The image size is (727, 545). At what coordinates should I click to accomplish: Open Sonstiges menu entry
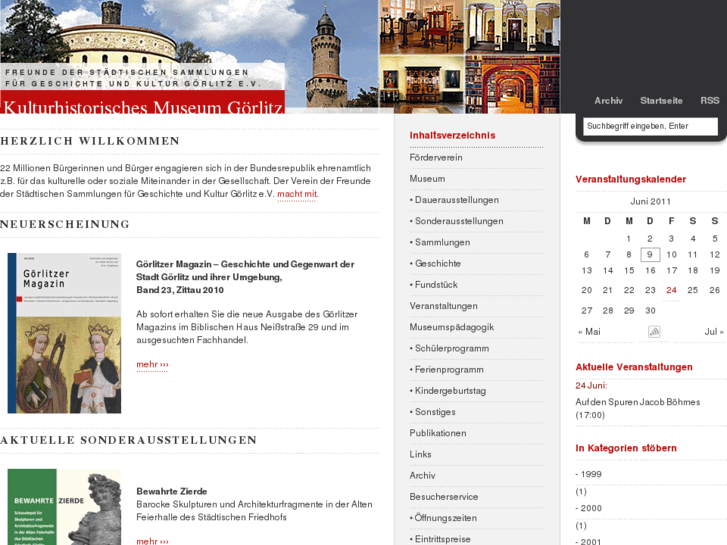coord(435,412)
